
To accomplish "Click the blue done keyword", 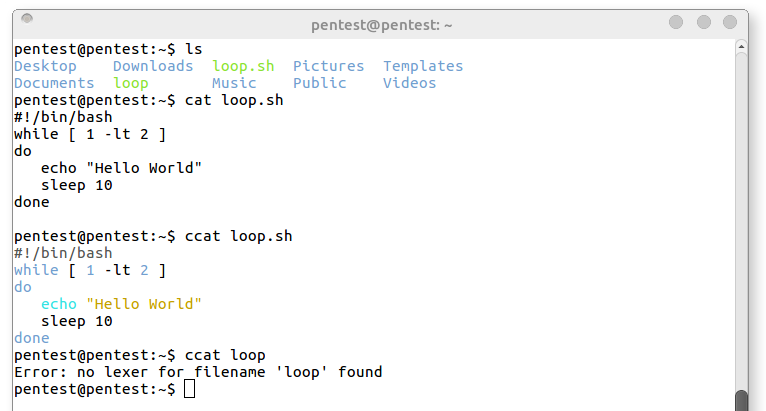I will (32, 338).
